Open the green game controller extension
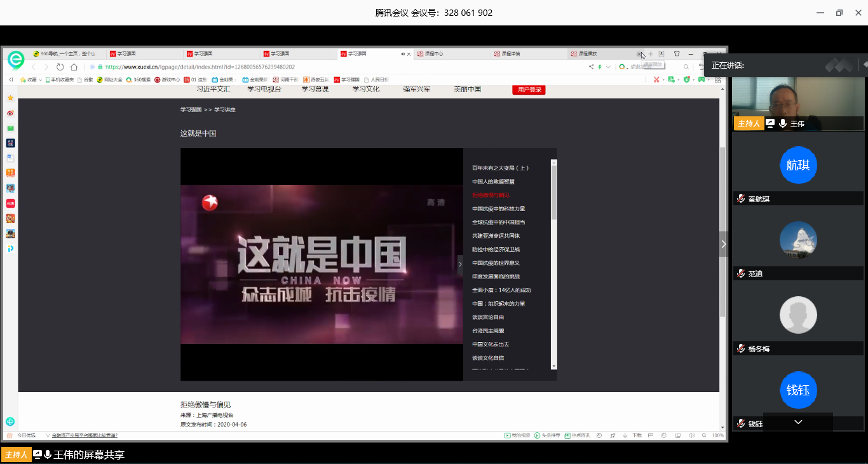This screenshot has width=868, height=464. point(702,79)
